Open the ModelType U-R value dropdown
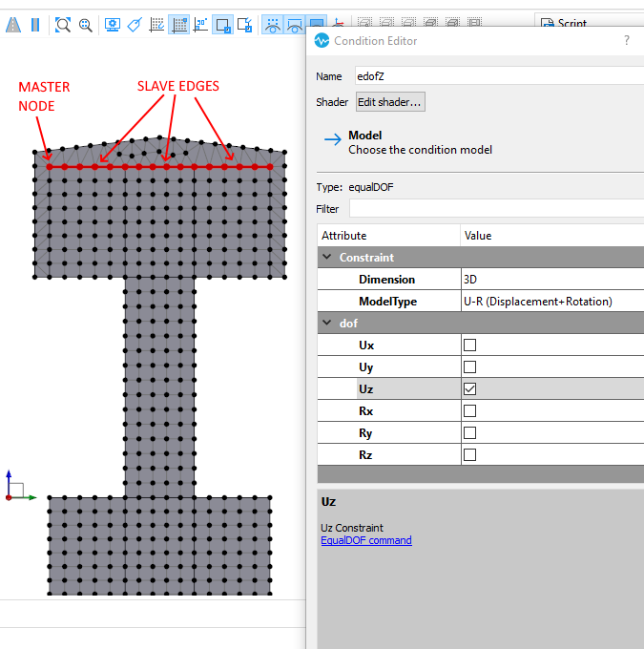644x649 pixels. (x=552, y=302)
